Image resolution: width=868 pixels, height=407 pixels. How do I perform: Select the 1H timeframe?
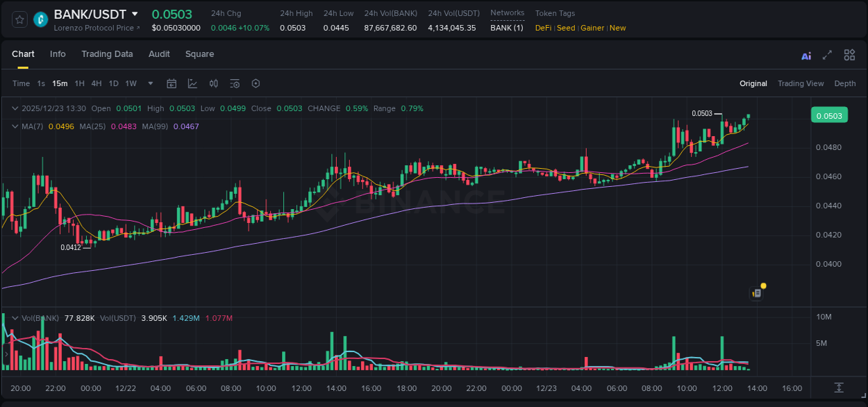[79, 83]
